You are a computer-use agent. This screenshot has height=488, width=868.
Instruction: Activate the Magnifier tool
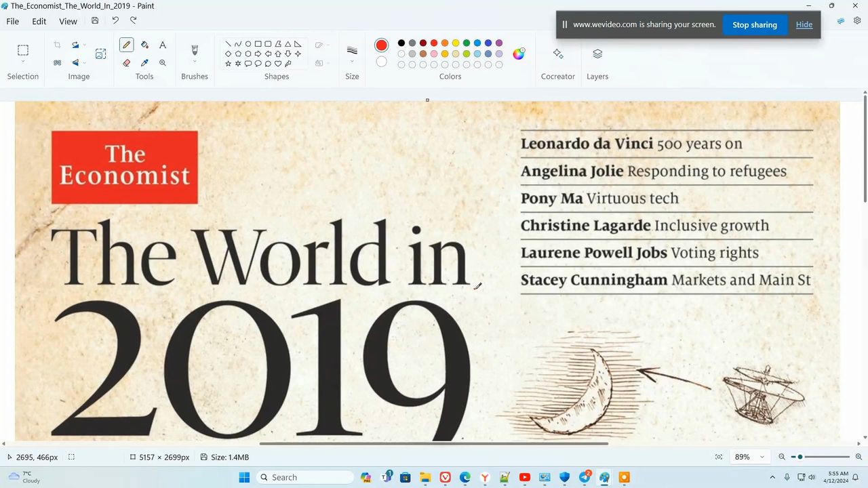coord(163,62)
